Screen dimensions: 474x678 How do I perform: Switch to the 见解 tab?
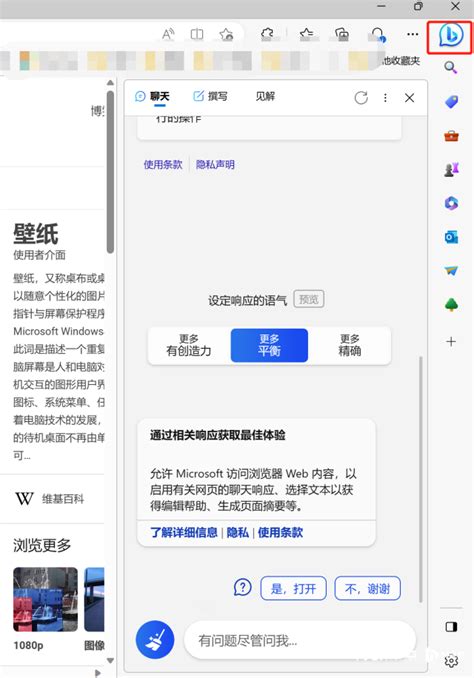(x=265, y=96)
